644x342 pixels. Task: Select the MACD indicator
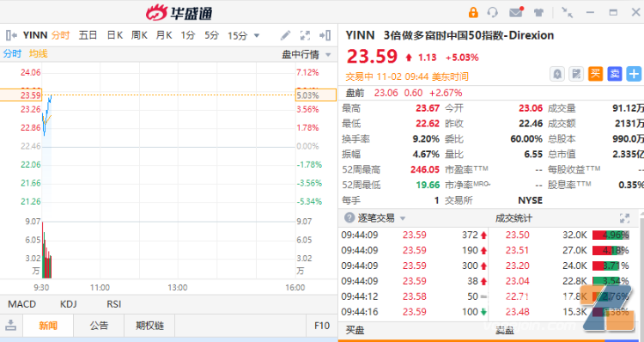pos(22,304)
